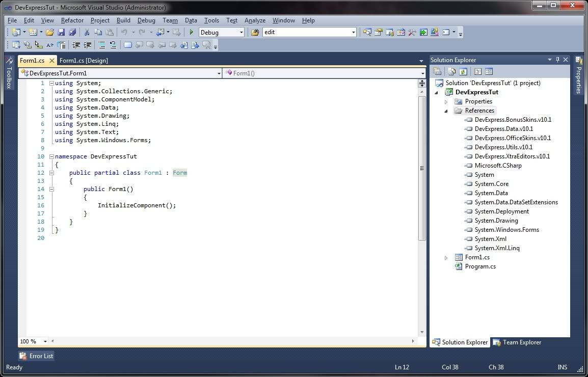588x377 pixels.
Task: Click the editor vertical scrollbar thumb
Action: coord(422,168)
